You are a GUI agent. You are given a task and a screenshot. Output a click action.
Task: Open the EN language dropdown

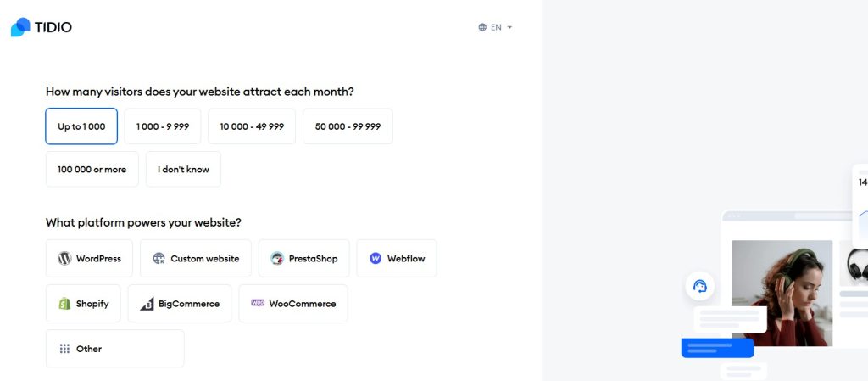(496, 27)
